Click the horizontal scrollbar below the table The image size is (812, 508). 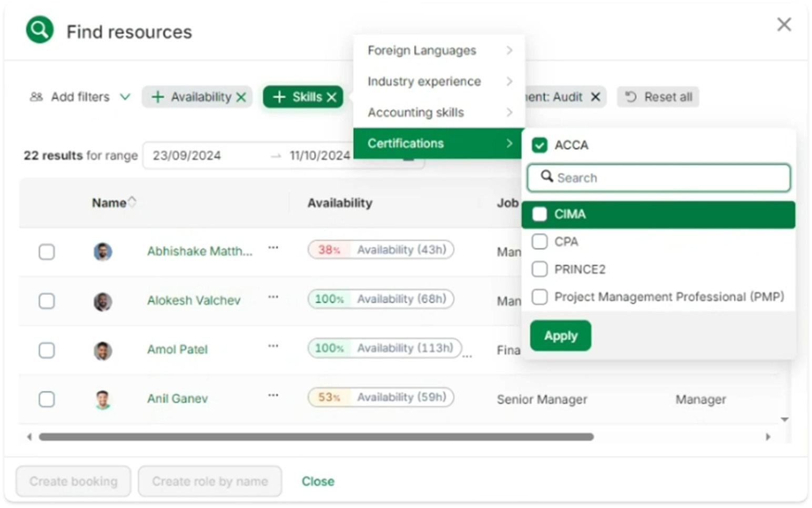pos(316,436)
